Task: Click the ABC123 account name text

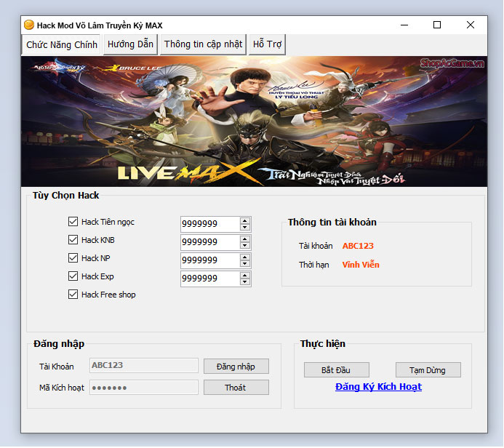Action: click(358, 246)
